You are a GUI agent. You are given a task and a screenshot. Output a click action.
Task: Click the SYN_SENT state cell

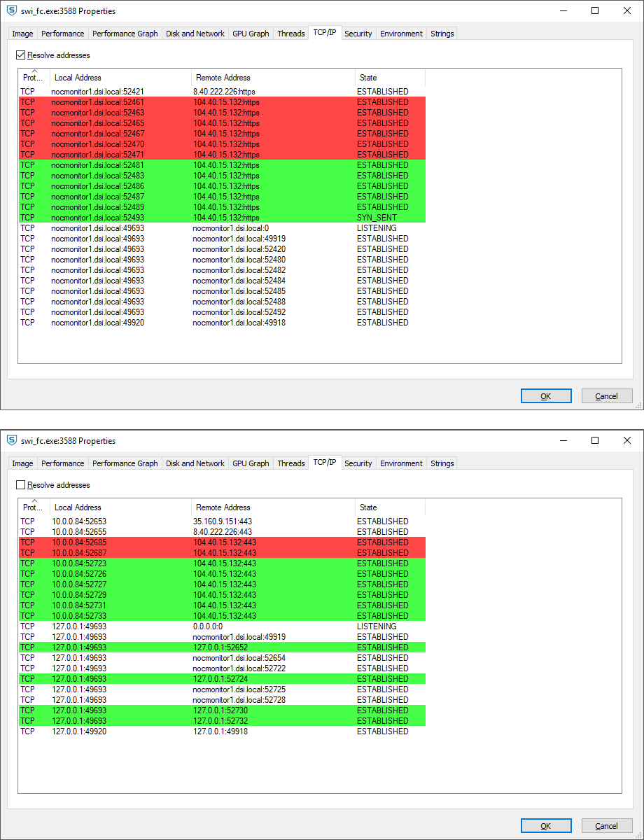(377, 218)
